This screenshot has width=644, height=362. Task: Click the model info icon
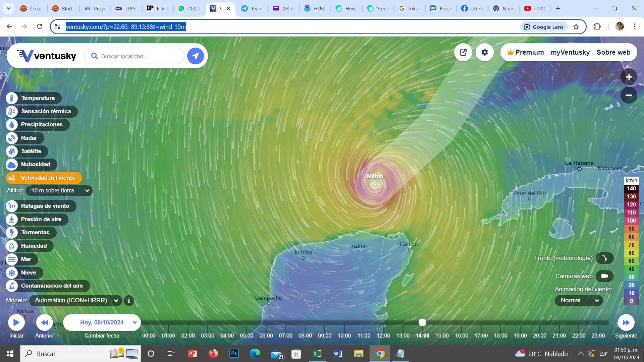tap(129, 301)
